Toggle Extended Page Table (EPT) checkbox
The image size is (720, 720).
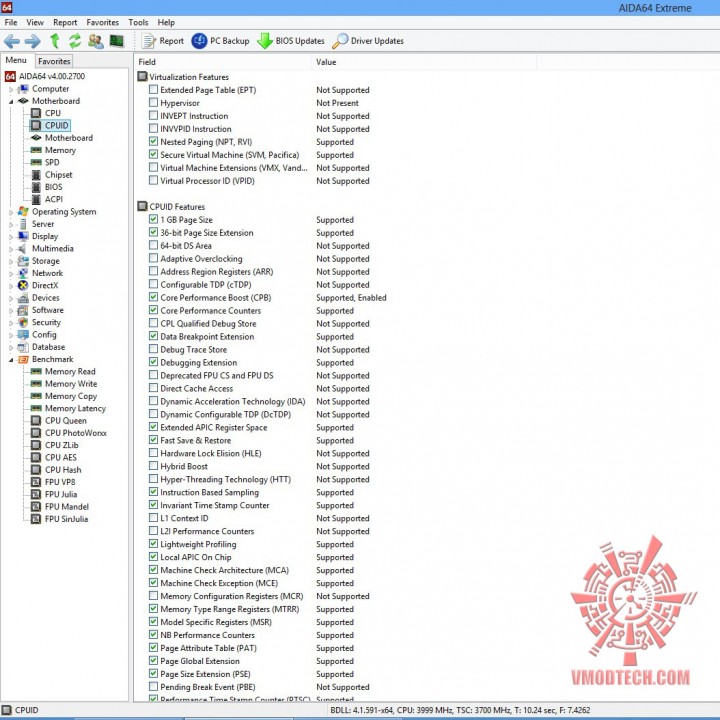click(x=153, y=90)
